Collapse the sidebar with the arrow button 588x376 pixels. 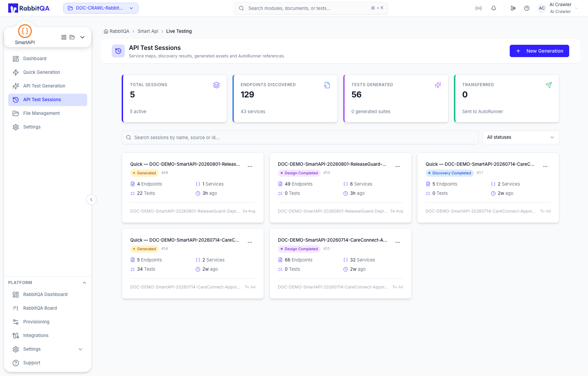[91, 200]
